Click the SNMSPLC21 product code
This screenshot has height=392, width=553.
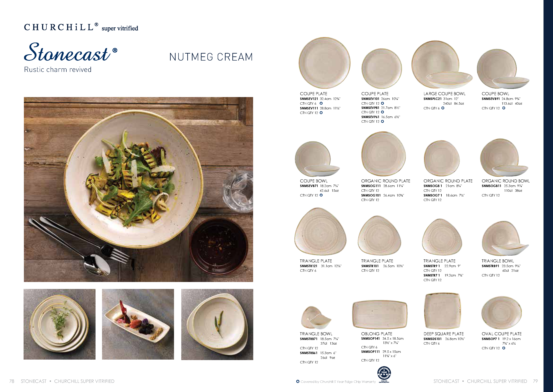pos(432,99)
